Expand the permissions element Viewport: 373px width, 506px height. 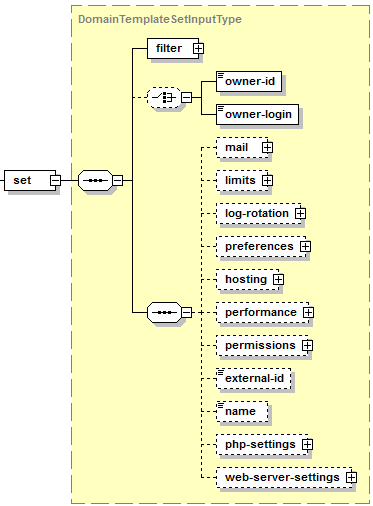[307, 346]
